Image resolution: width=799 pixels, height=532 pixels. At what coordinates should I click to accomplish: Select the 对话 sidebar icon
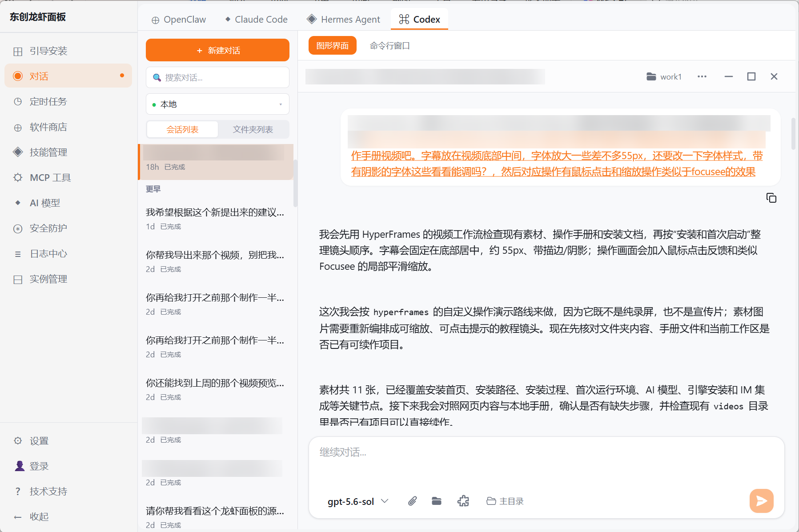[x=18, y=76]
